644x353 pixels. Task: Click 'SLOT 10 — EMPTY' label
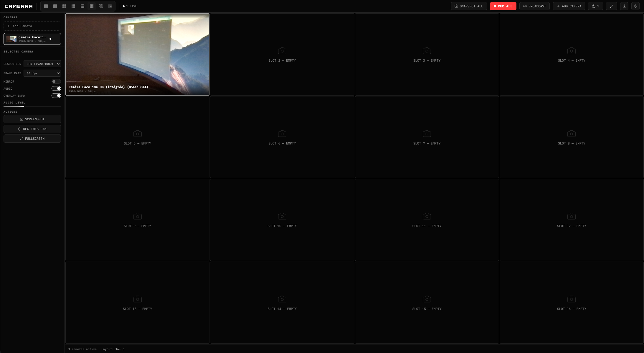tap(282, 226)
